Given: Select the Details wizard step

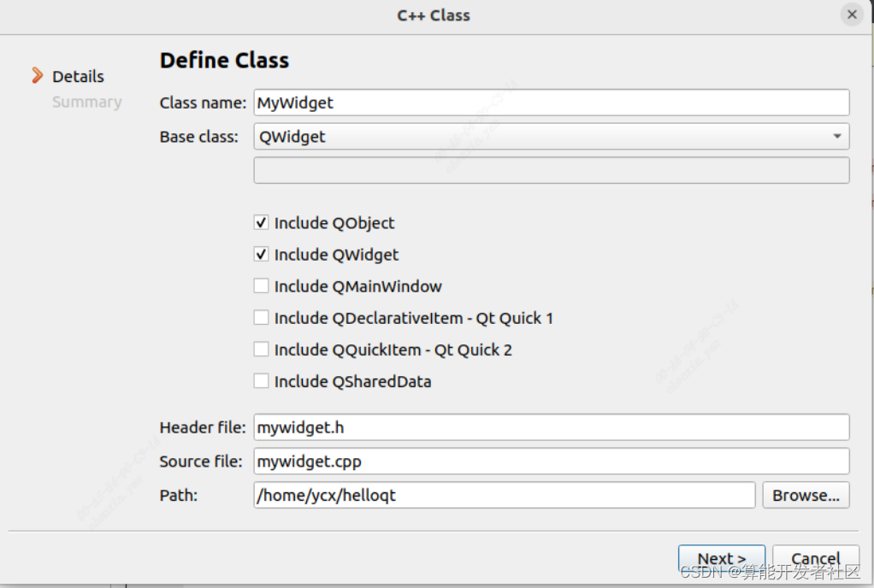Looking at the screenshot, I should pos(78,76).
